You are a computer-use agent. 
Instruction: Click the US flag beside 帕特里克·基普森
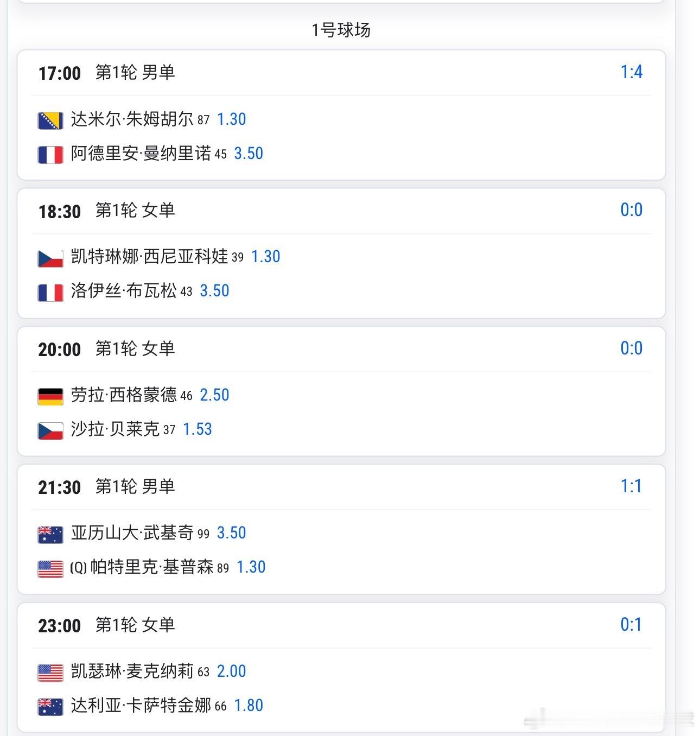pyautogui.click(x=50, y=568)
